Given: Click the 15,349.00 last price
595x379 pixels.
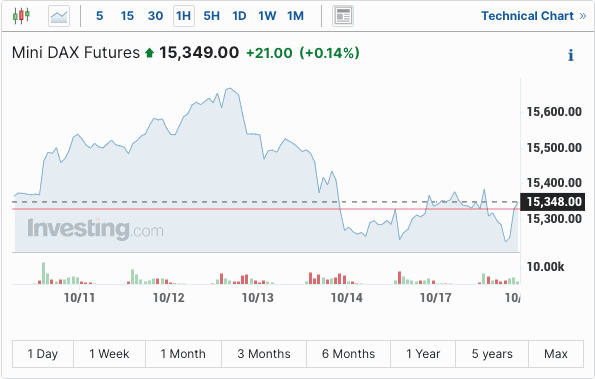Looking at the screenshot, I should pos(199,53).
